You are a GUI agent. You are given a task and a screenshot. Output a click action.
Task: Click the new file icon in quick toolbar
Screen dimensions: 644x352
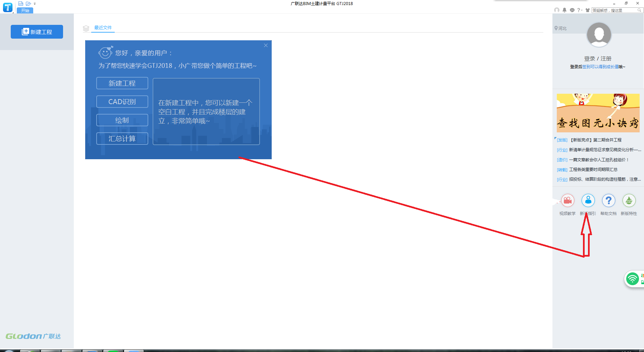tap(21, 4)
